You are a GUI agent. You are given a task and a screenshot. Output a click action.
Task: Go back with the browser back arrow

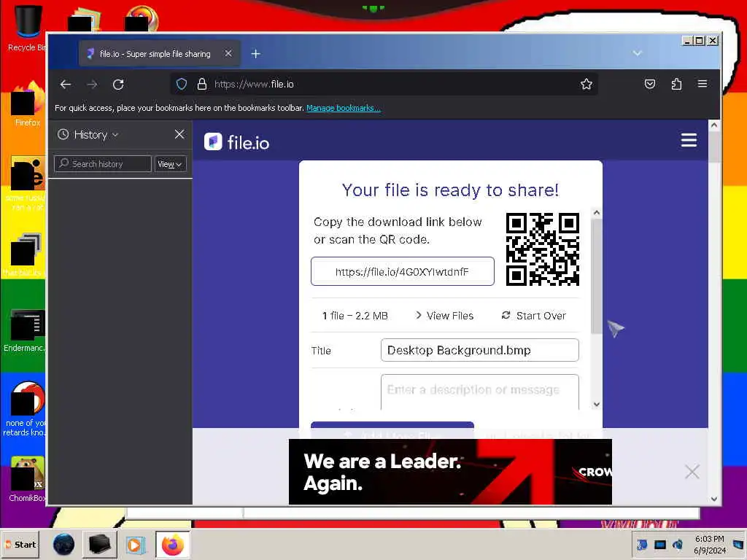pyautogui.click(x=66, y=85)
